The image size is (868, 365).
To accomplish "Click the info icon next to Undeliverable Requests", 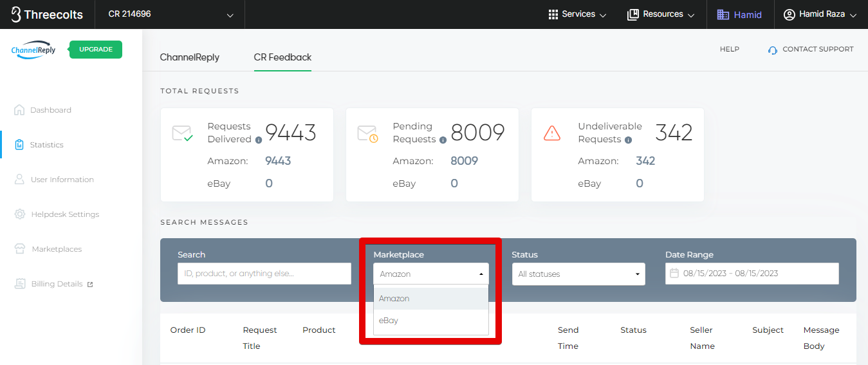I will (x=628, y=140).
